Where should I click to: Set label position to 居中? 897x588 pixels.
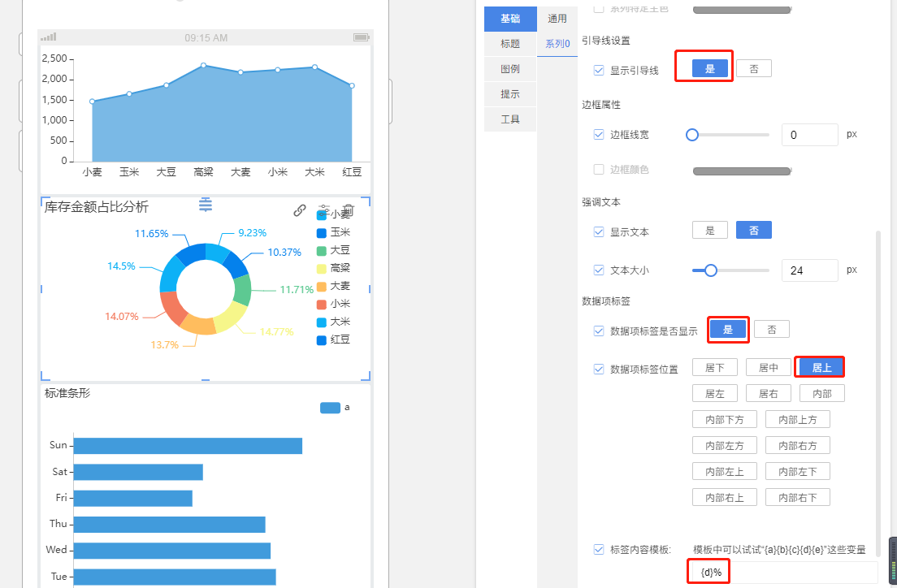pyautogui.click(x=769, y=367)
